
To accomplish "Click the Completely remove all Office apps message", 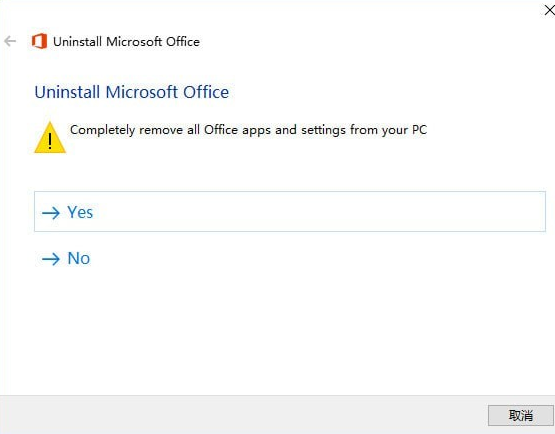I will (248, 130).
